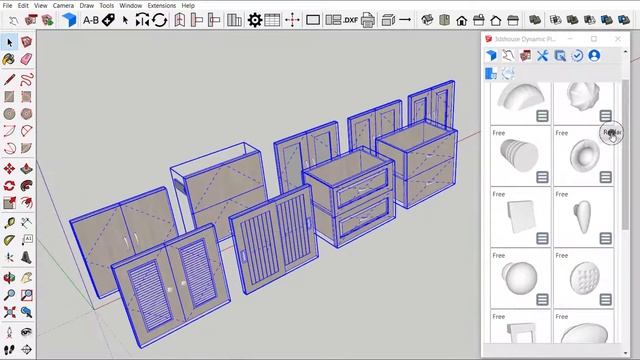The height and width of the screenshot is (360, 640).
Task: Activate the Orbit camera tool
Action: [9, 278]
